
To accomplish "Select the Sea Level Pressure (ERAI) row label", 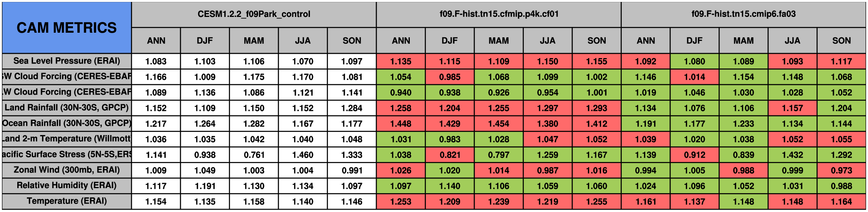I will tap(66, 61).
